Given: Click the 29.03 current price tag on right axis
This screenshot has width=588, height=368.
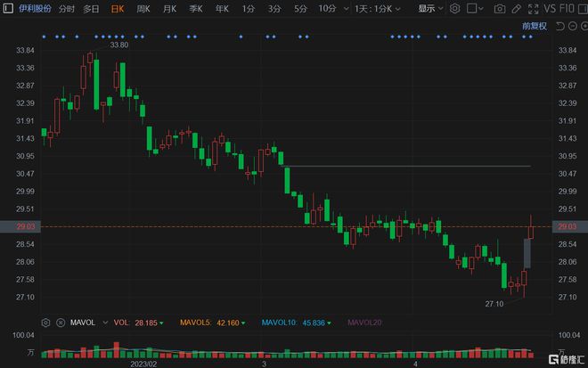Looking at the screenshot, I should pyautogui.click(x=570, y=226).
